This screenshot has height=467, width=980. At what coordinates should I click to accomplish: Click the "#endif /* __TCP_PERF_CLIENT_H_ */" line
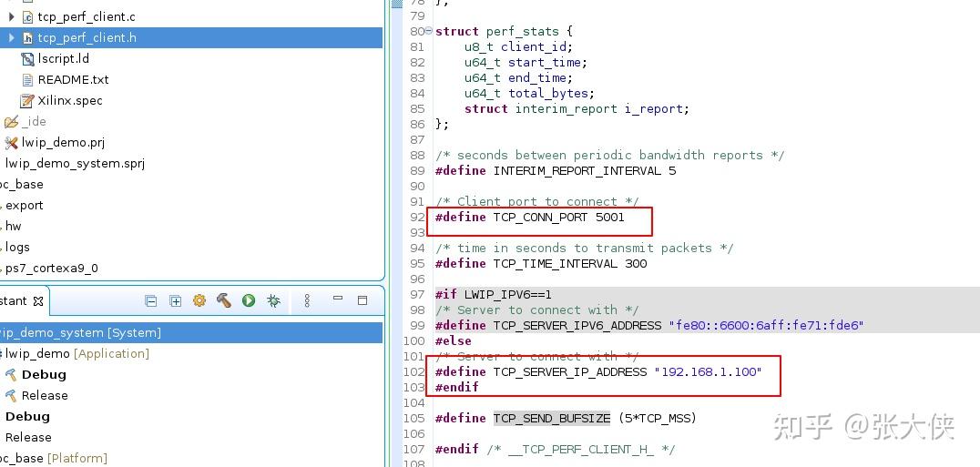[555, 450]
